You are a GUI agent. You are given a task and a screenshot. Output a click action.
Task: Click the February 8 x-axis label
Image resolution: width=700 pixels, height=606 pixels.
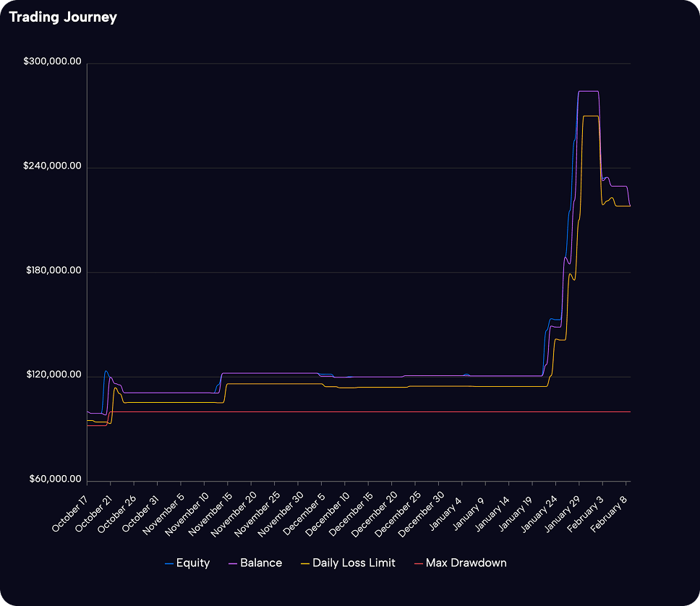point(609,513)
